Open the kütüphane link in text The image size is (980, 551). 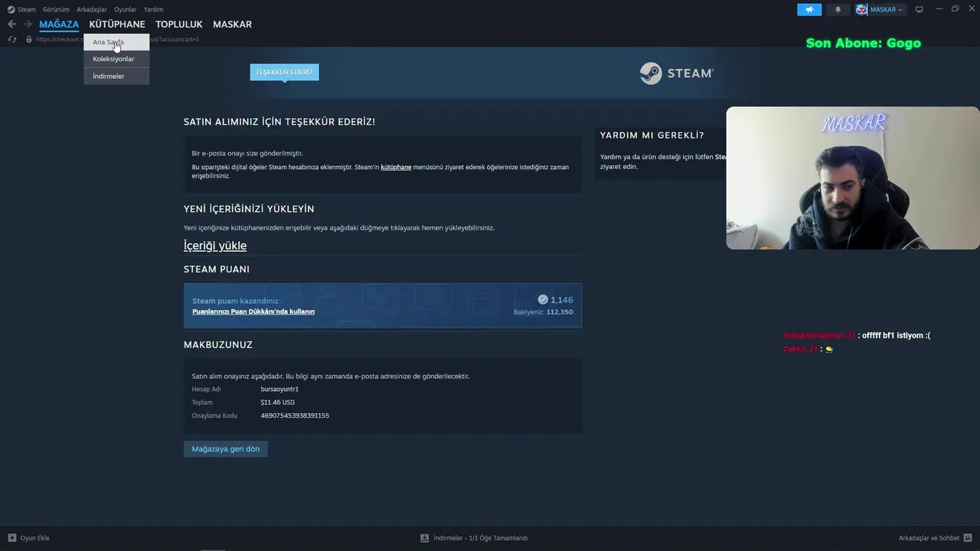pyautogui.click(x=396, y=167)
